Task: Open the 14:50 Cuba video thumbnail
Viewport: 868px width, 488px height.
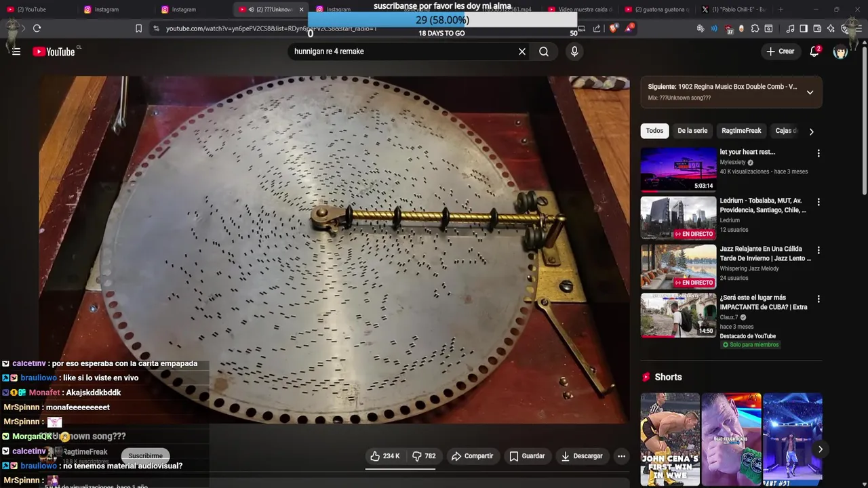Action: coord(678,315)
